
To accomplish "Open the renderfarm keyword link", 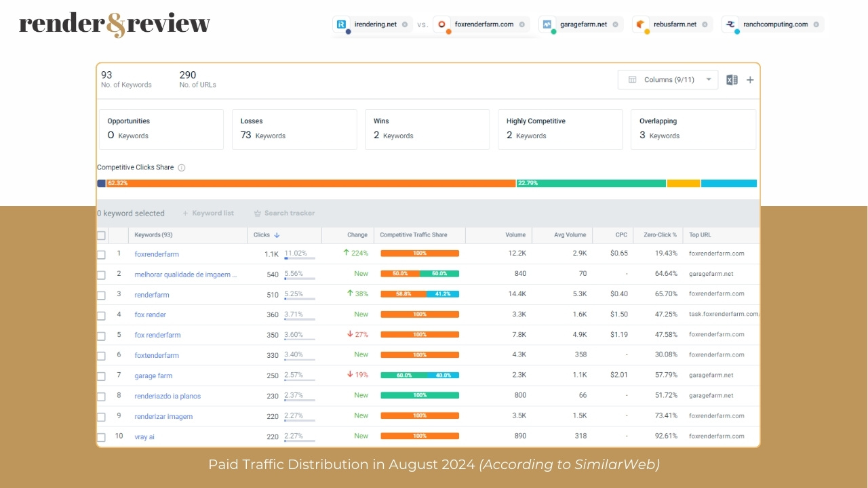I will coord(152,295).
